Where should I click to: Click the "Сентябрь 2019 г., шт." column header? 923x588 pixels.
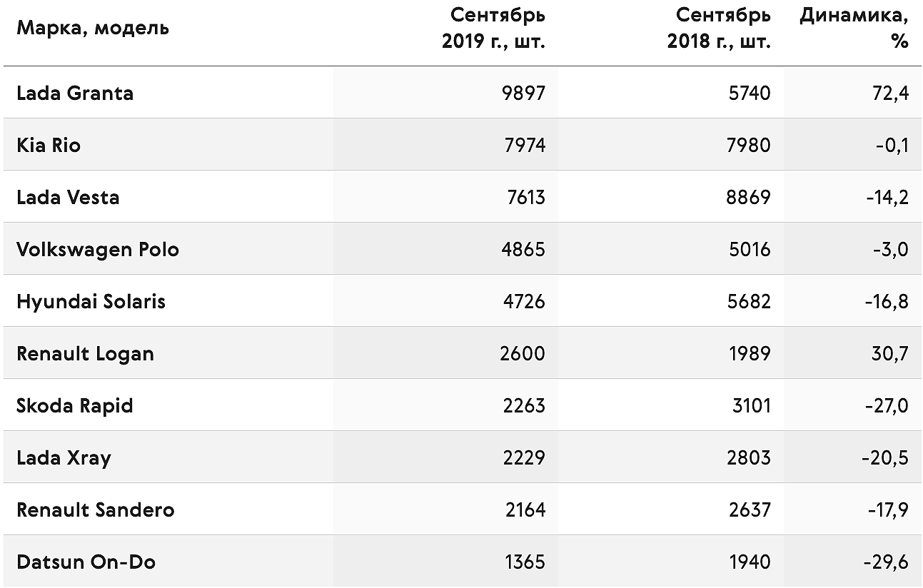click(x=494, y=29)
